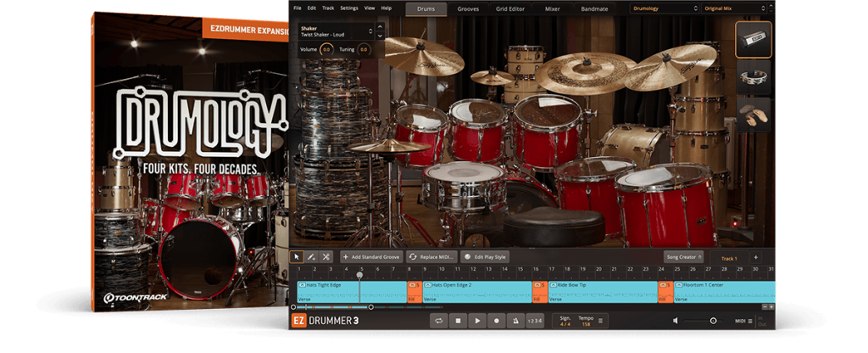Switch to the Drums tab
The width and height of the screenshot is (868, 353).
coord(426,8)
